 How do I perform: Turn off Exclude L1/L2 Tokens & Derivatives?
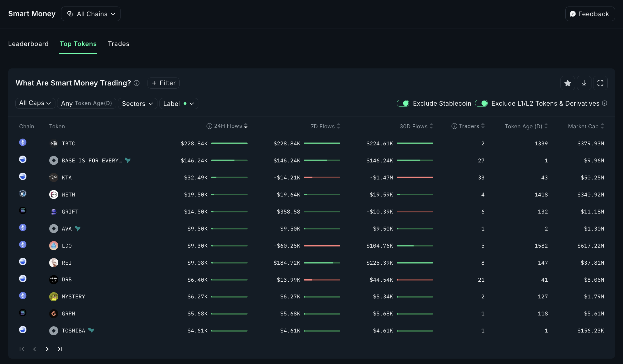[481, 103]
